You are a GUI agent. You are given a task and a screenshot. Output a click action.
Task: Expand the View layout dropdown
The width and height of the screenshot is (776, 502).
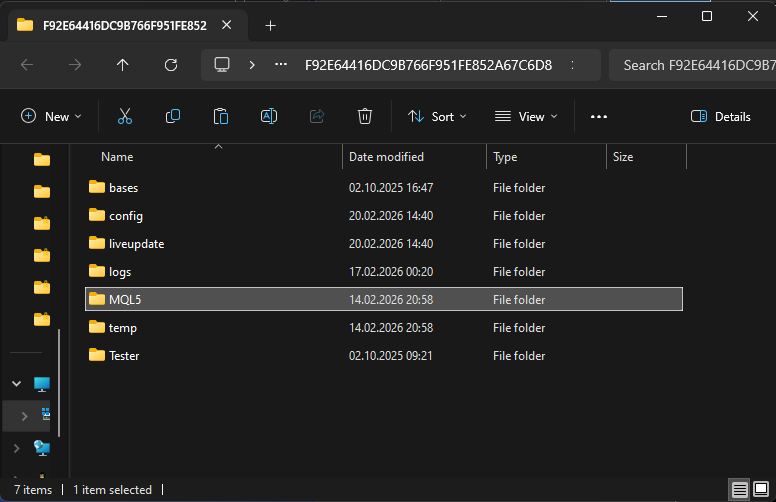tap(526, 116)
